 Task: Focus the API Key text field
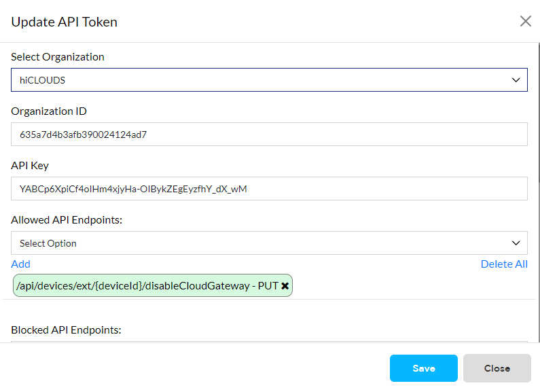[x=269, y=189]
